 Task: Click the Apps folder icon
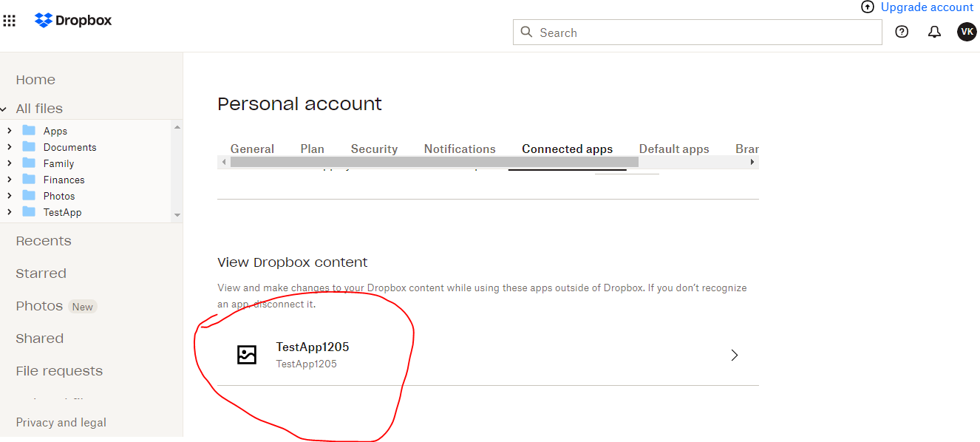(x=29, y=130)
